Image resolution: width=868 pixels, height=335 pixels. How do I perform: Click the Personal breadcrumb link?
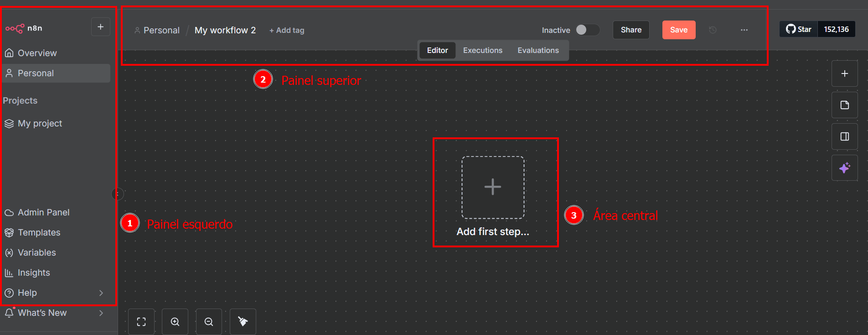pos(161,30)
